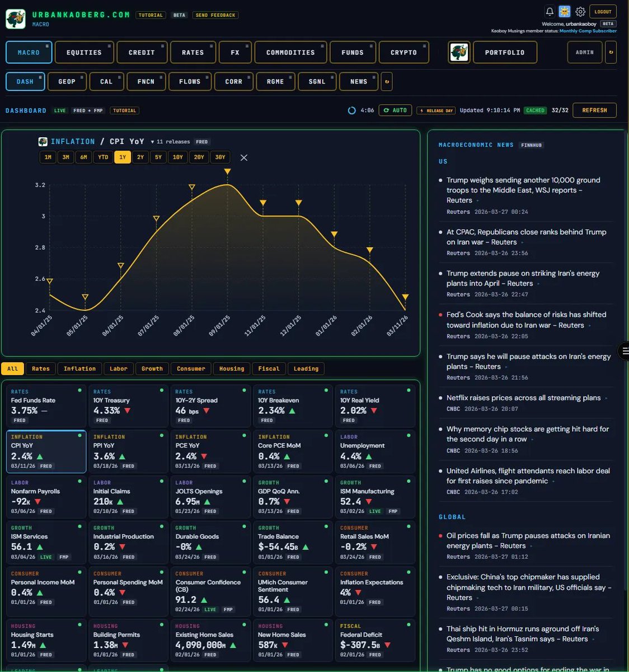The width and height of the screenshot is (629, 672).
Task: Filter indicators by Inflation
Action: pos(79,368)
